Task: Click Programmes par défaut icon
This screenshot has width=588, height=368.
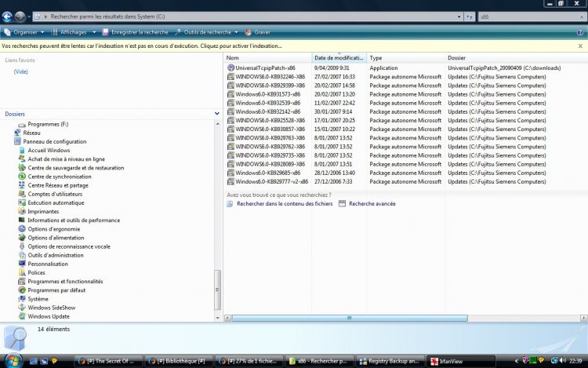Action: tap(22, 290)
